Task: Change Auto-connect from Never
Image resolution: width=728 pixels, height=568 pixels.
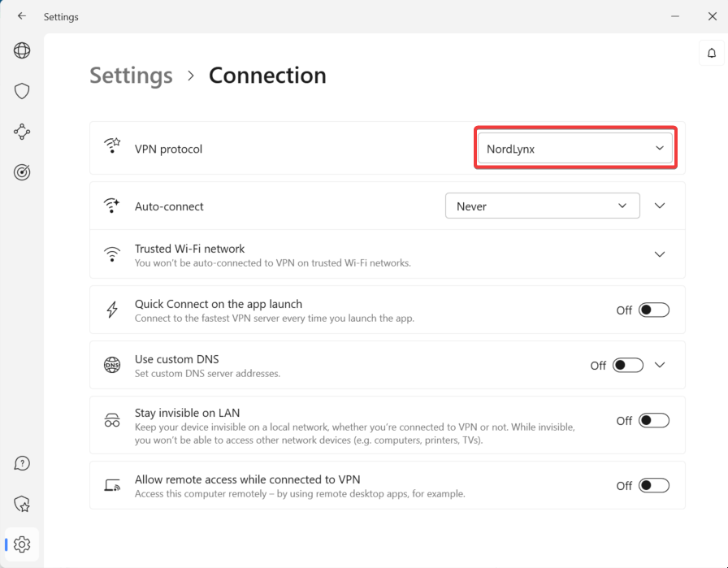Action: [542, 206]
